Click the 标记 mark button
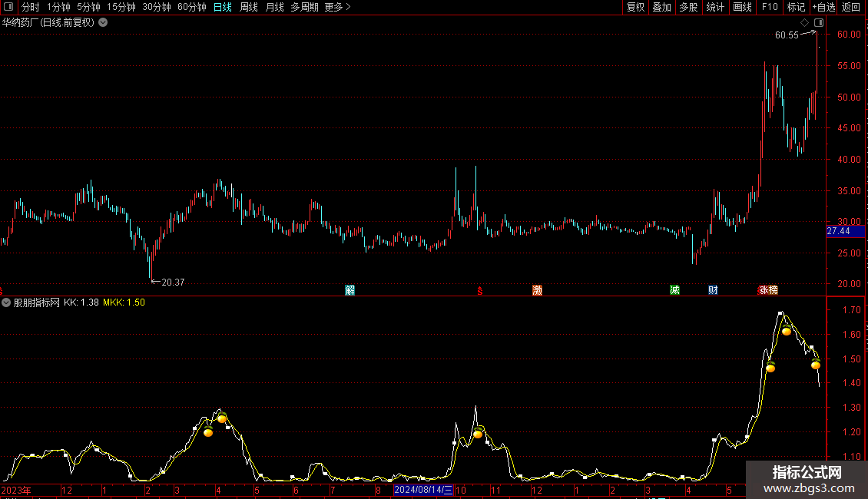This screenshot has height=499, width=868. click(x=796, y=7)
